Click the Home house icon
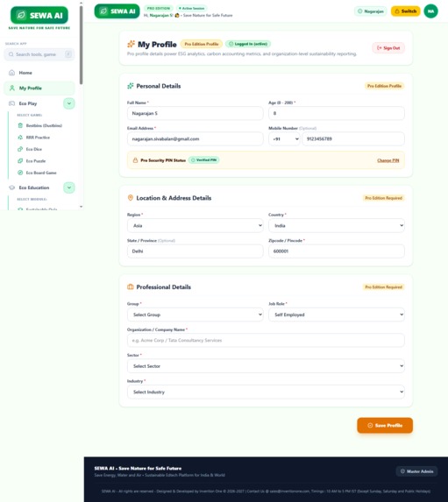The width and height of the screenshot is (448, 502). click(x=12, y=73)
